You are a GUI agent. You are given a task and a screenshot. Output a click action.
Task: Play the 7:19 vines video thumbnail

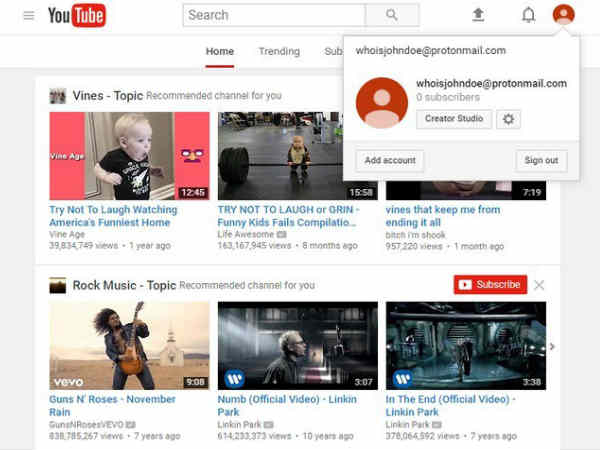click(466, 191)
